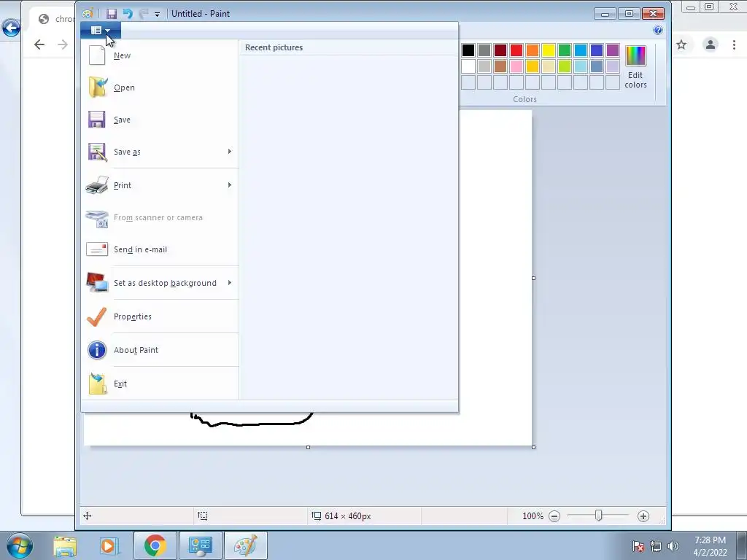Select the green color swatch
Image resolution: width=747 pixels, height=560 pixels.
point(565,50)
